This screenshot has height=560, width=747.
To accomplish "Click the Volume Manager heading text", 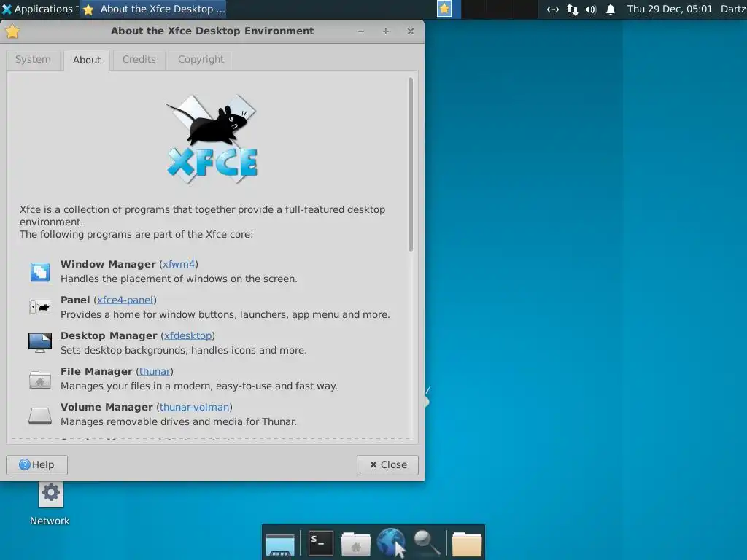I will (x=107, y=407).
